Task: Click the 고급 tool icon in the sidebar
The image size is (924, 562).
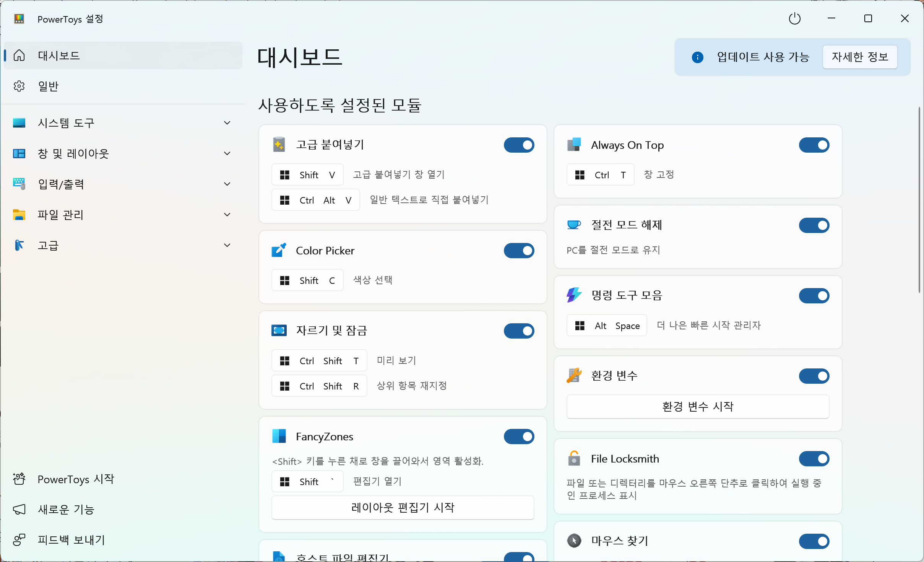Action: (19, 245)
